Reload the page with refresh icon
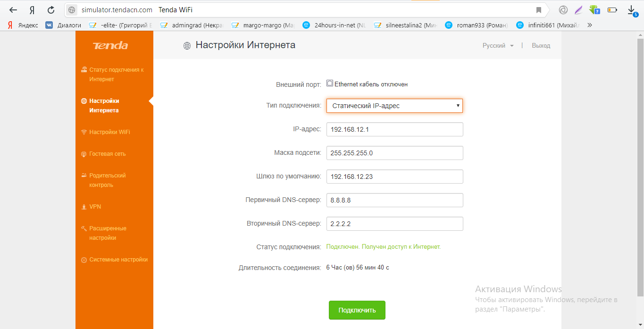The image size is (644, 329). 51,10
